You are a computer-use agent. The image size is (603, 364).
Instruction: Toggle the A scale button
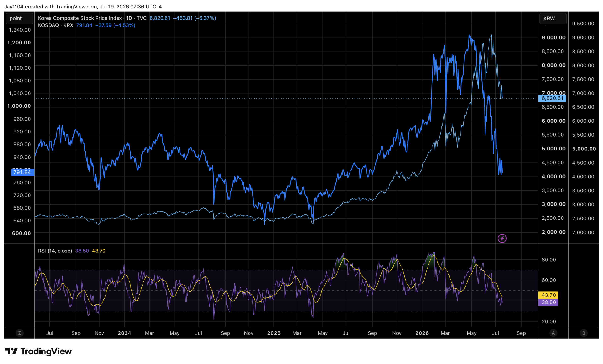(x=553, y=333)
